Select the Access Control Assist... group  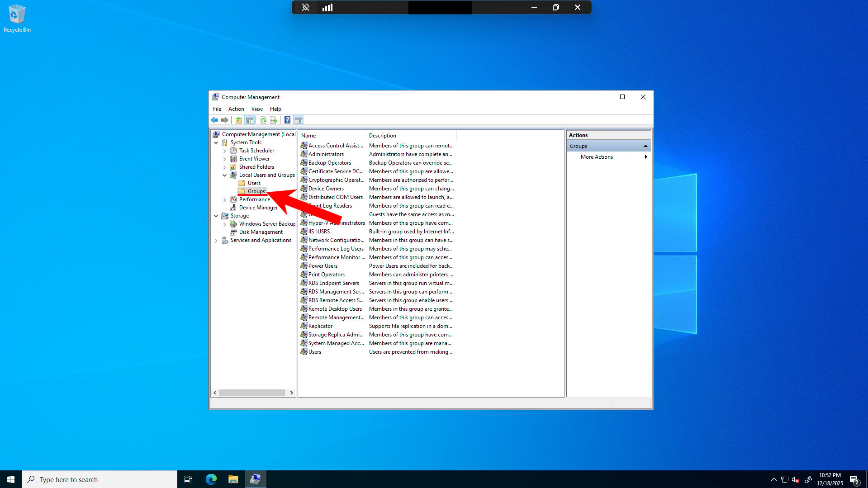click(x=336, y=146)
